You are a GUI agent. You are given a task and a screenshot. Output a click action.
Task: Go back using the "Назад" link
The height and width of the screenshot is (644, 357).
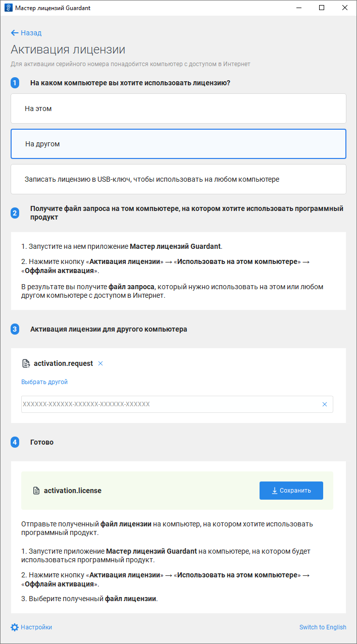(x=31, y=33)
